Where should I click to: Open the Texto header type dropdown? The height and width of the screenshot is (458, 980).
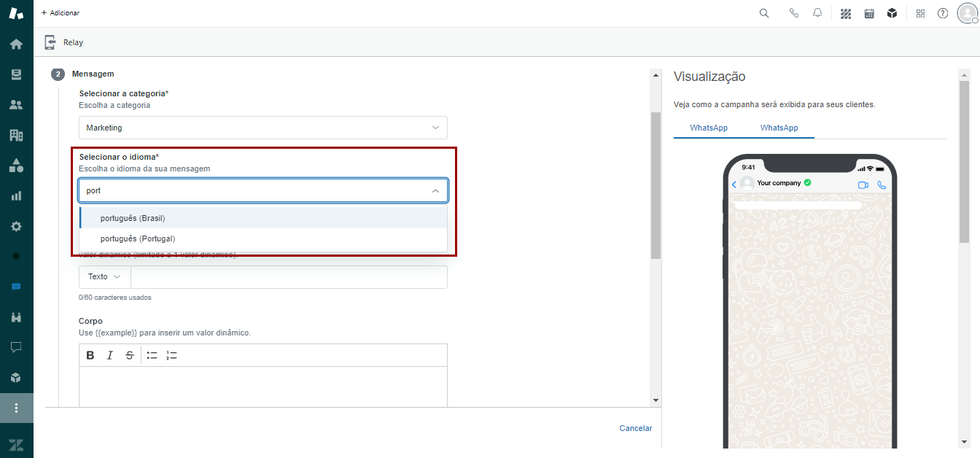tap(104, 277)
